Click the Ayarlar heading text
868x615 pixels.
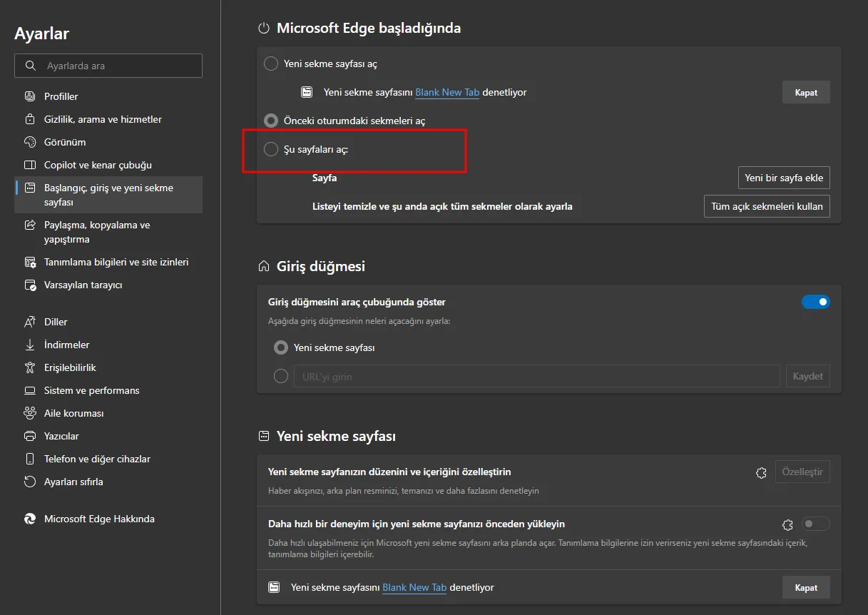(x=41, y=34)
